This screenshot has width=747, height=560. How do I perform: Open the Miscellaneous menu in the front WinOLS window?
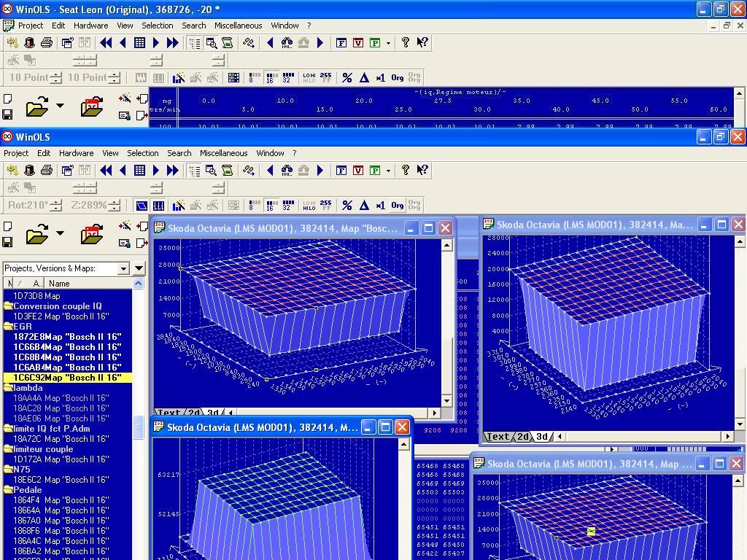click(223, 153)
